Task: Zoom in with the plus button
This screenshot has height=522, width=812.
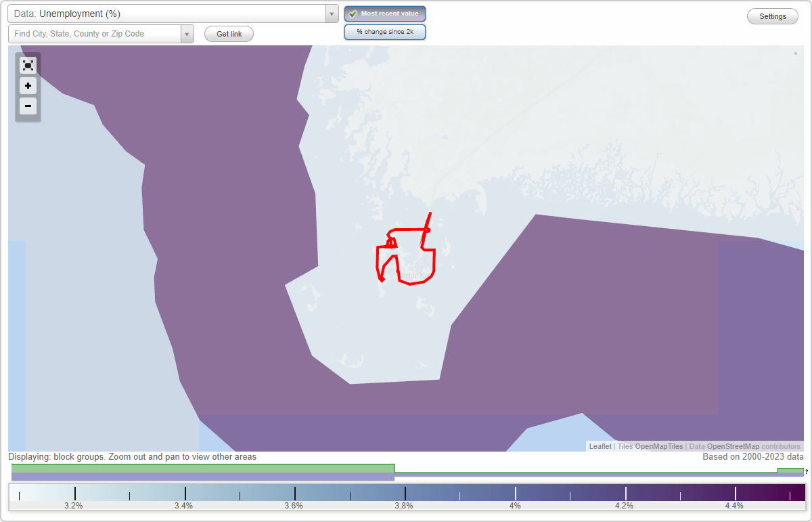Action: point(28,86)
